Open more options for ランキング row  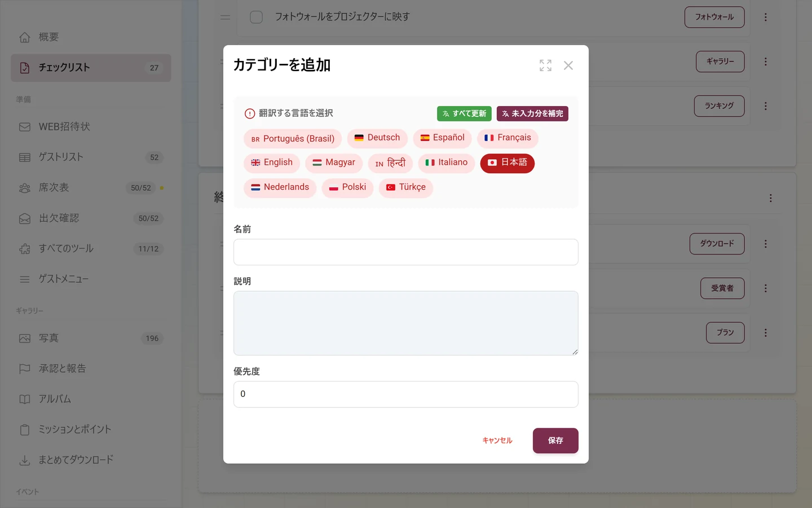point(766,106)
